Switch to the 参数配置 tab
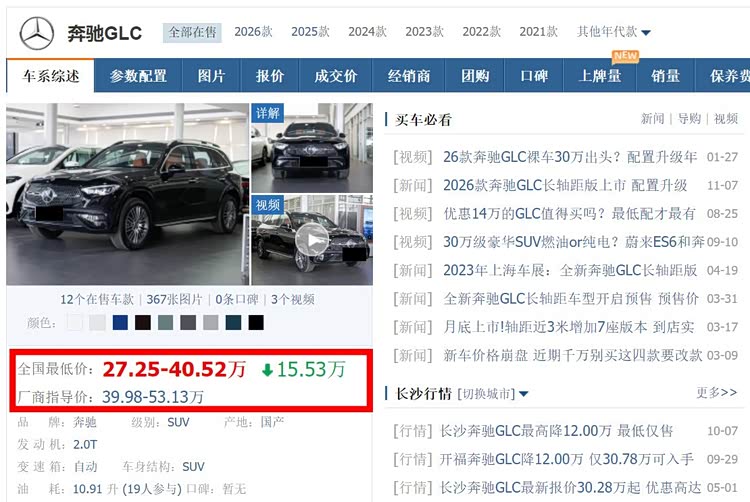750x502 pixels. tap(139, 76)
